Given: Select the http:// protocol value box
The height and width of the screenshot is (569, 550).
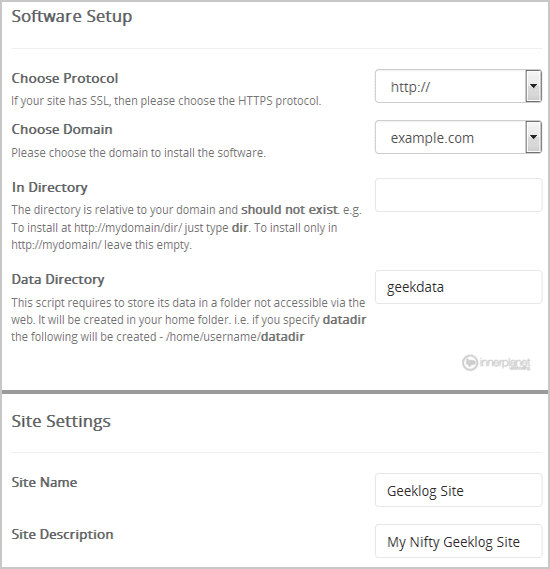Looking at the screenshot, I should point(459,86).
